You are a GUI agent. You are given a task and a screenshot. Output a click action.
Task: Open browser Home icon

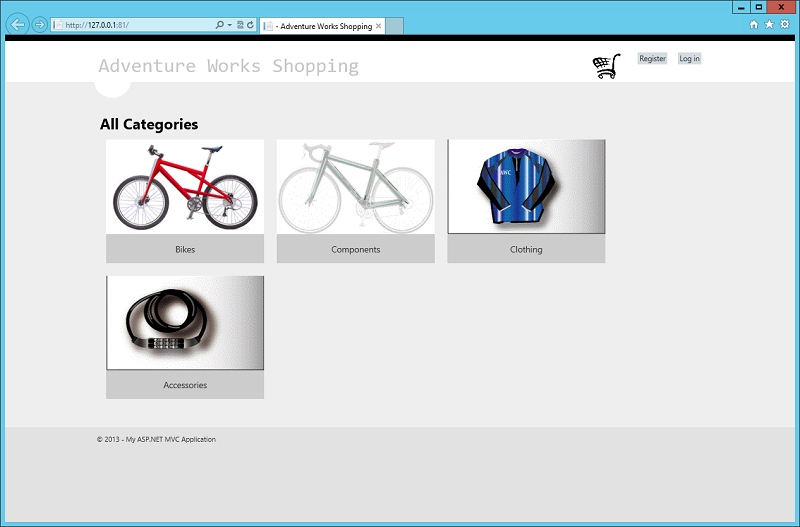[x=754, y=24]
